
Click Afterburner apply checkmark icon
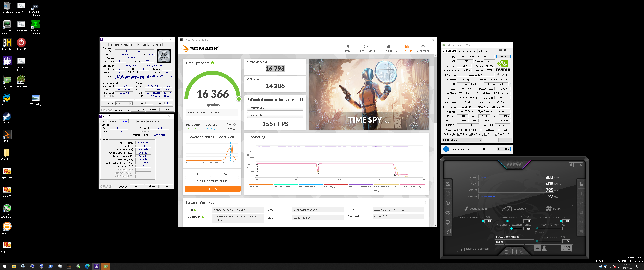click(x=523, y=251)
